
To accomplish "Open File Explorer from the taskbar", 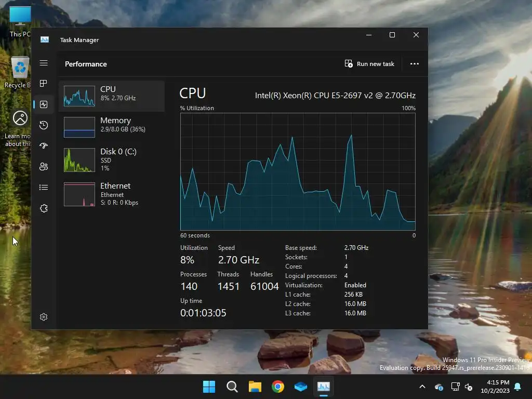I will pos(255,387).
